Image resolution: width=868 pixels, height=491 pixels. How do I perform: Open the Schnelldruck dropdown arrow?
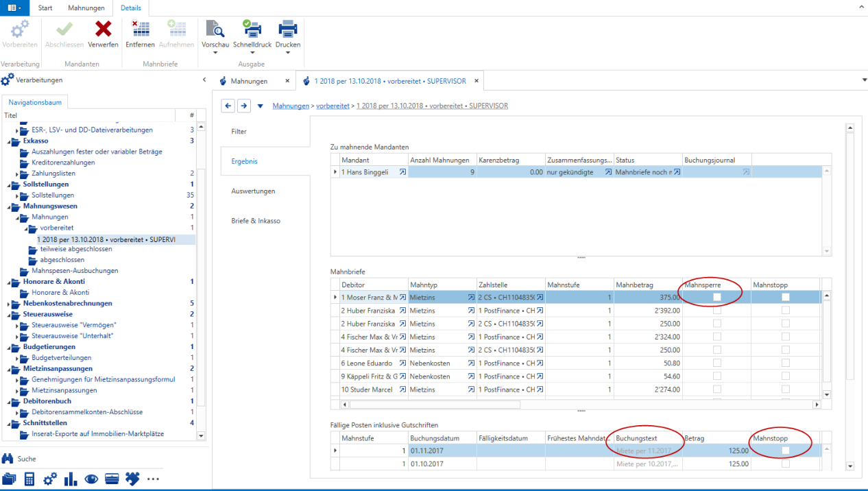252,53
